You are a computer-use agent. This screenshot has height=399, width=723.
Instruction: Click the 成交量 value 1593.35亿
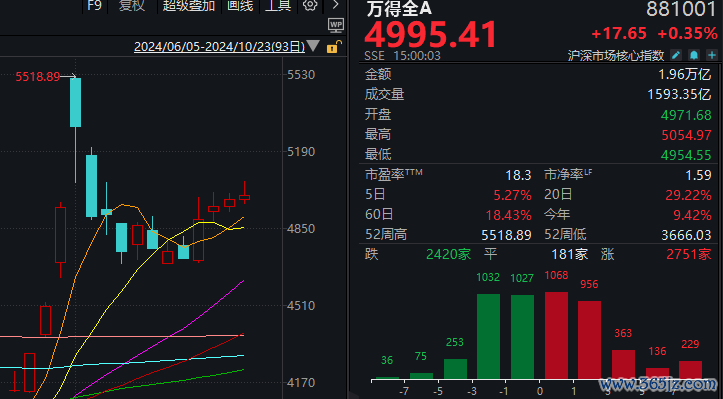coord(680,95)
